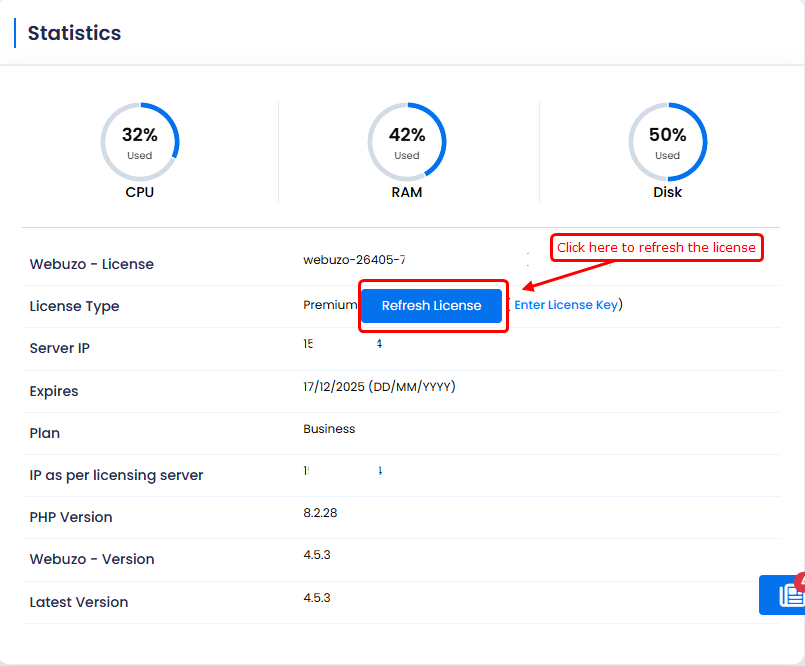Click the Disk 50% usage gauge
Screen dimensions: 805x666
pyautogui.click(x=667, y=142)
